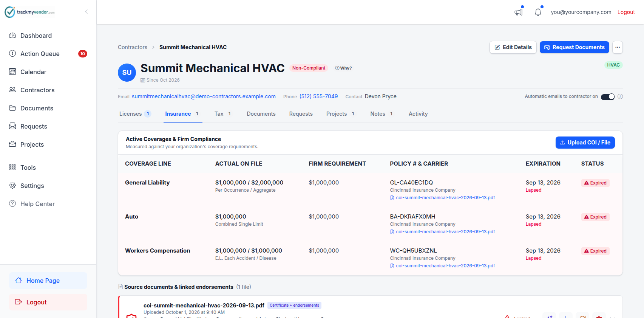Click Expired status badge in General Liability row
This screenshot has width=644, height=318.
595,183
